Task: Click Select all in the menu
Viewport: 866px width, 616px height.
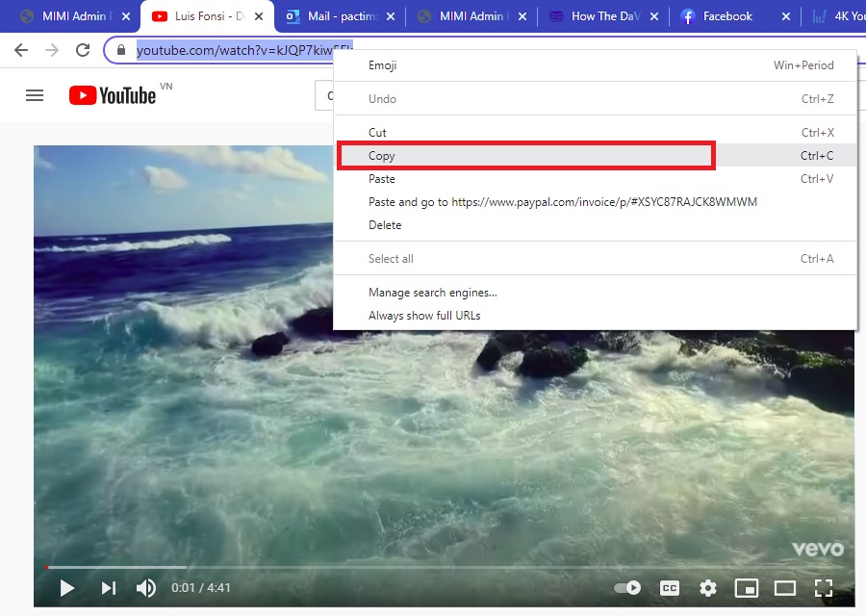Action: tap(391, 258)
